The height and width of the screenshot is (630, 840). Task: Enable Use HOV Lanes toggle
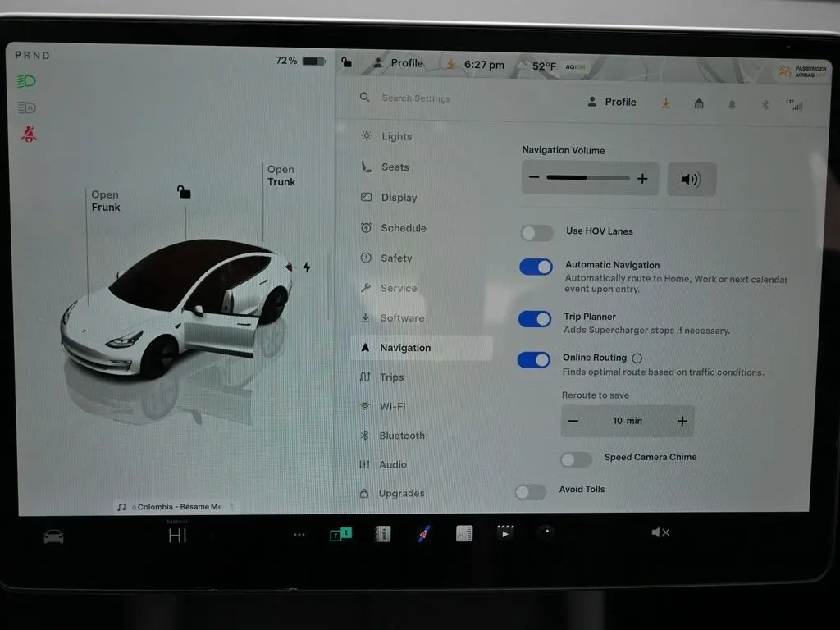pyautogui.click(x=536, y=233)
